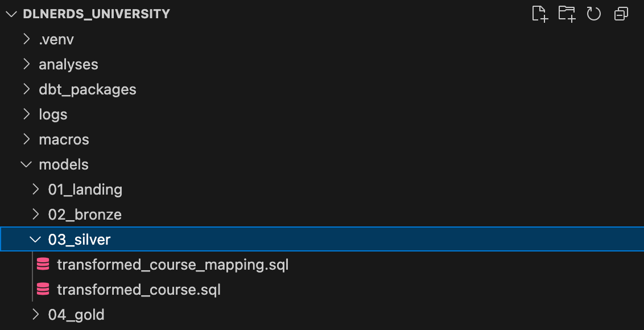
Task: Click the New File icon
Action: coord(540,14)
